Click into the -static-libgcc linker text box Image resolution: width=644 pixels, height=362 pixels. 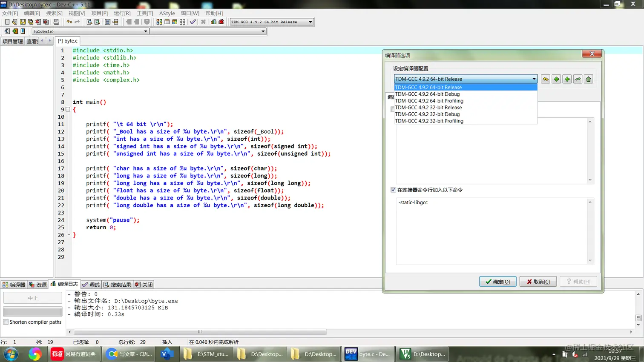[492, 231]
